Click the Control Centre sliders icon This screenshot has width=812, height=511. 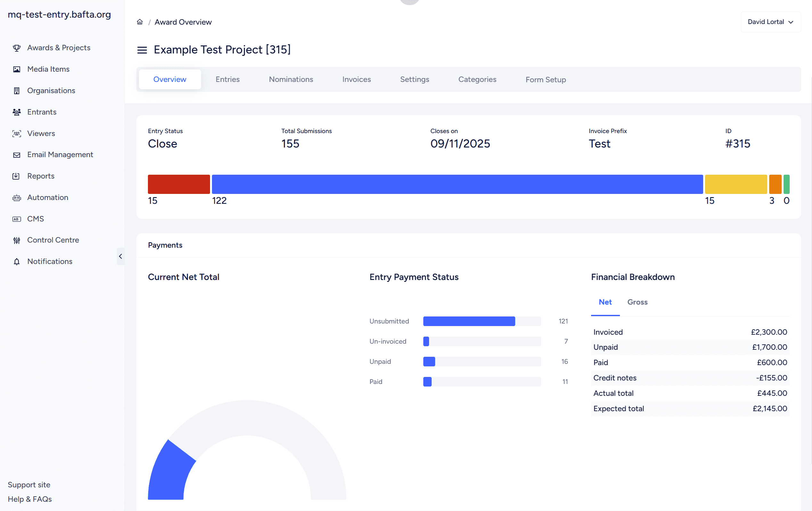(17, 240)
